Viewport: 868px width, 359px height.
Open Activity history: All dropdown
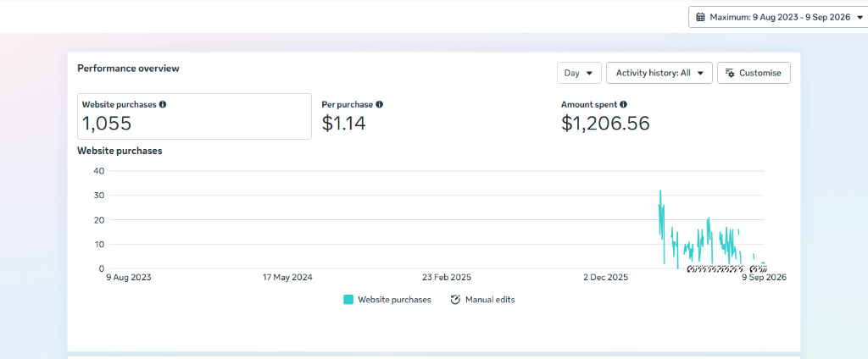click(659, 73)
